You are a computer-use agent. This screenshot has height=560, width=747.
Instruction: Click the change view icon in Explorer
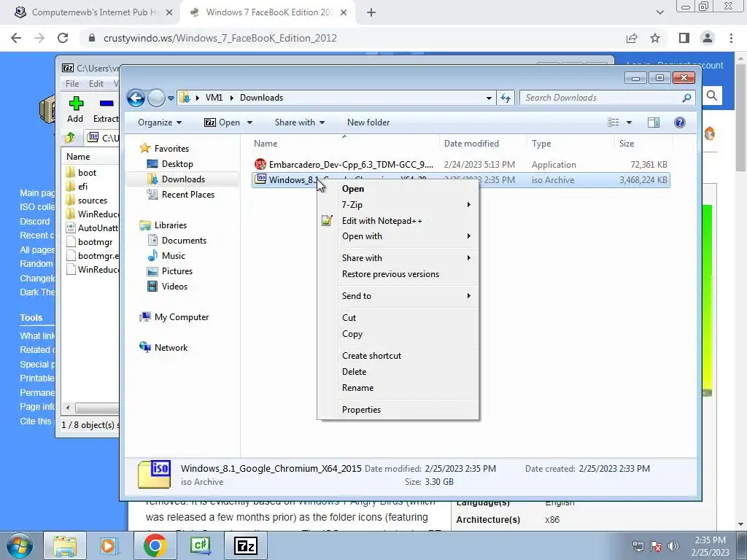pos(614,122)
